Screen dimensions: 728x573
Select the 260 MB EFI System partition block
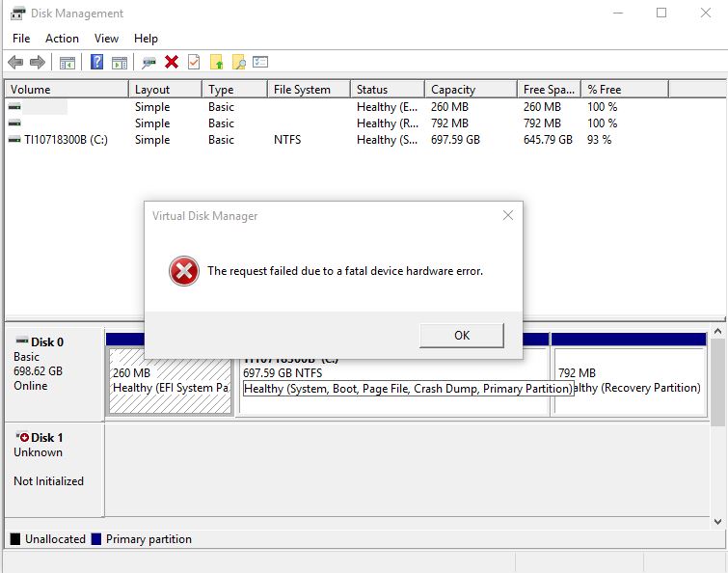point(171,381)
